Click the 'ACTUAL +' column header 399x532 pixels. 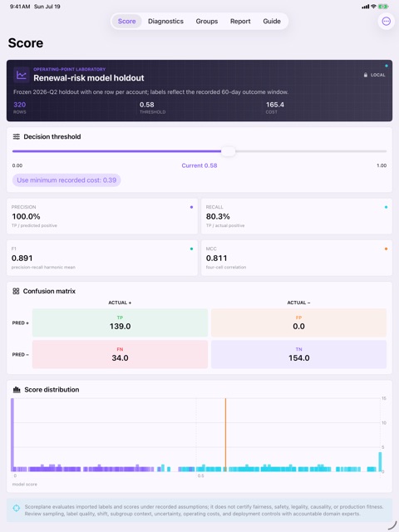click(x=120, y=303)
